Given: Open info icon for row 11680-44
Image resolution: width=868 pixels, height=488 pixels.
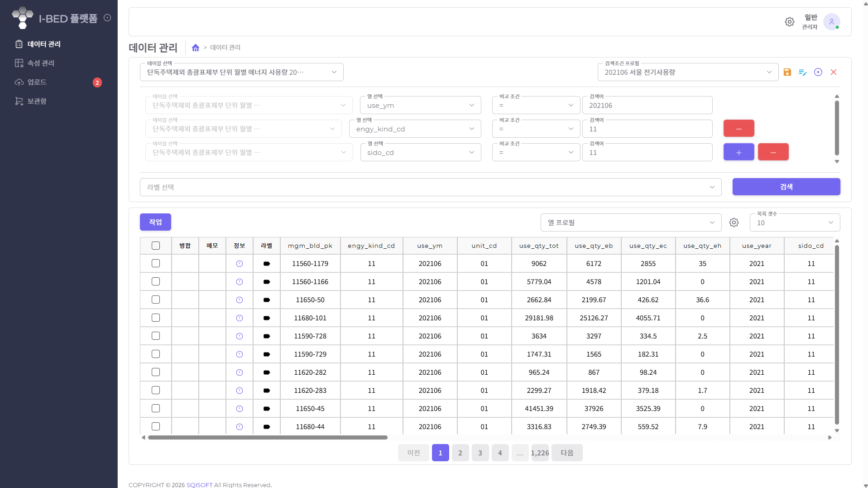Looking at the screenshot, I should tap(240, 427).
